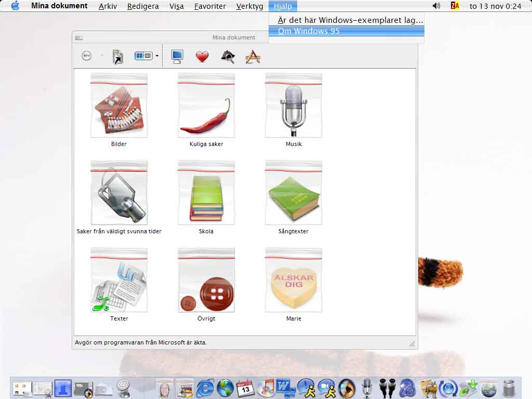Open the Favoriter menu
The width and height of the screenshot is (532, 399).
(210, 6)
